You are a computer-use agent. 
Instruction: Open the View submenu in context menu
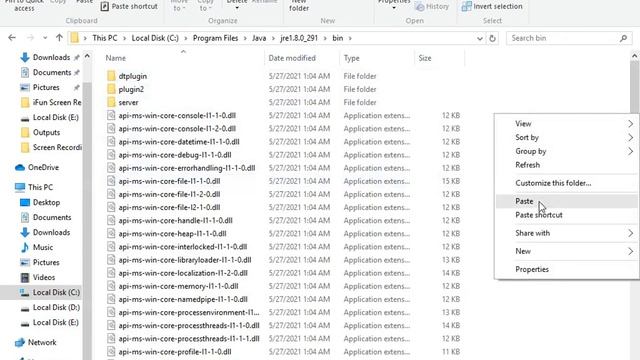[x=567, y=123]
